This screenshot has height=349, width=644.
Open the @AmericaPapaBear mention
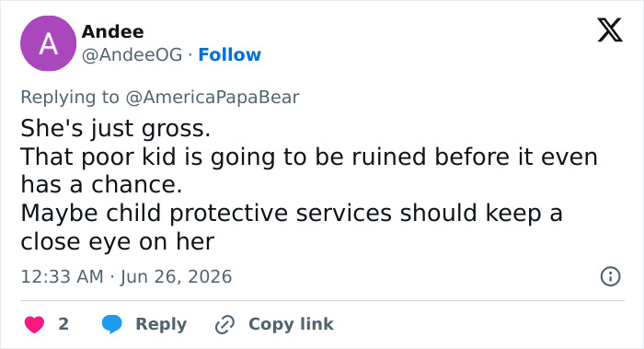(212, 98)
